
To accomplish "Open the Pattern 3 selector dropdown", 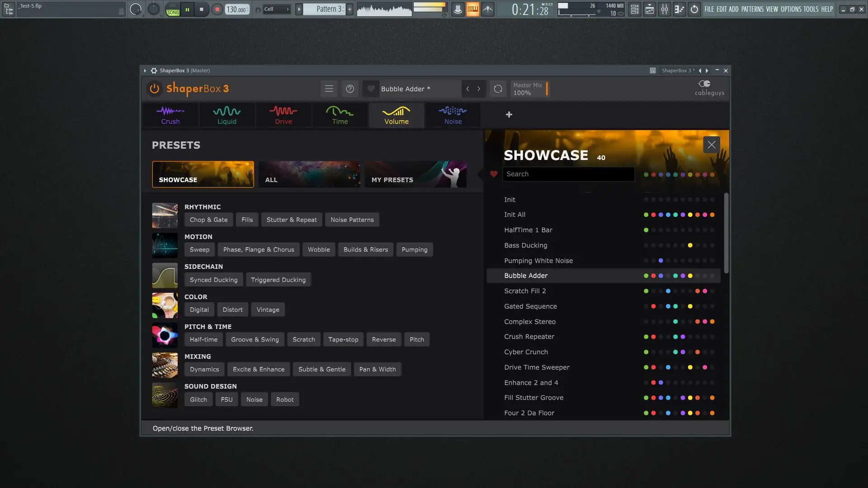I will tap(325, 9).
